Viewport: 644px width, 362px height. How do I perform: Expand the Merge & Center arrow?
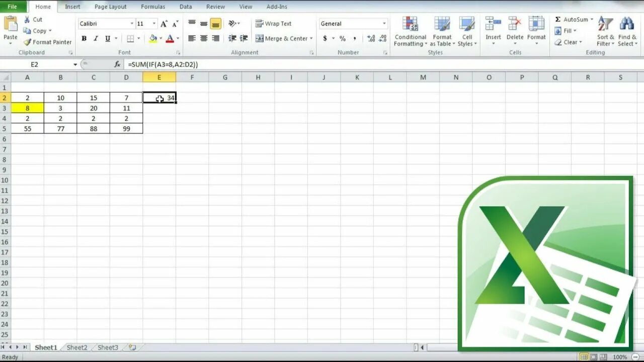311,38
